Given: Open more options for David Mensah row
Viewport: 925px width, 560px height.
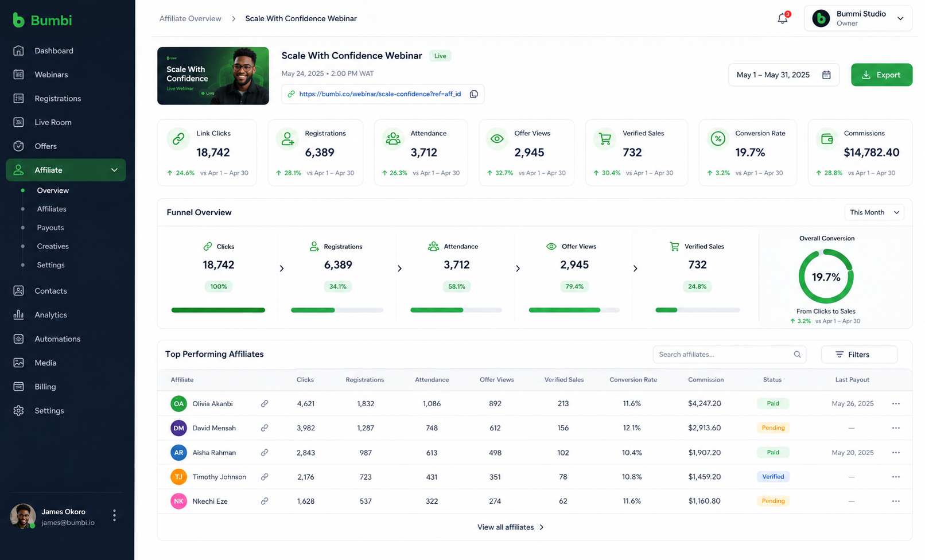Looking at the screenshot, I should pos(896,428).
